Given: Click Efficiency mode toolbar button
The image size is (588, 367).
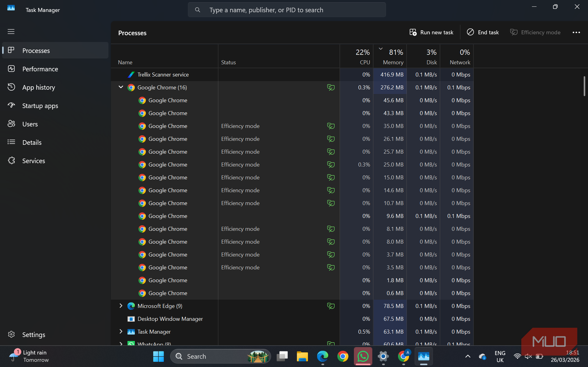Looking at the screenshot, I should [x=535, y=32].
